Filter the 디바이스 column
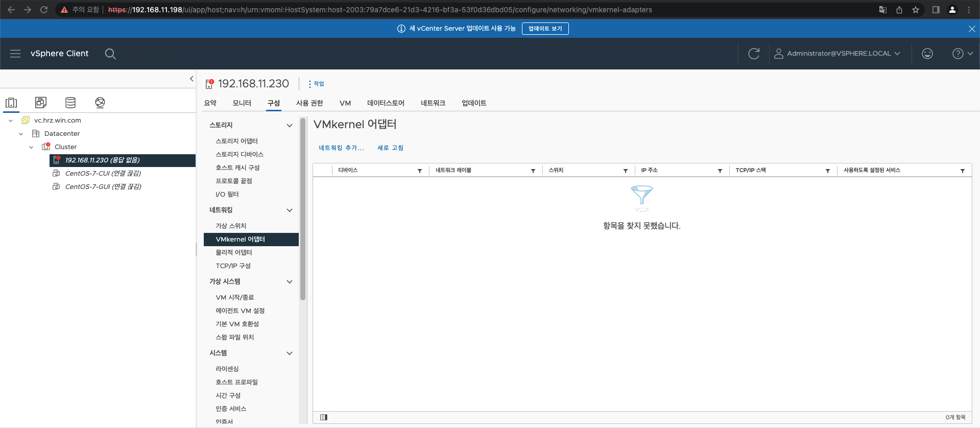This screenshot has width=980, height=428. pyautogui.click(x=420, y=171)
